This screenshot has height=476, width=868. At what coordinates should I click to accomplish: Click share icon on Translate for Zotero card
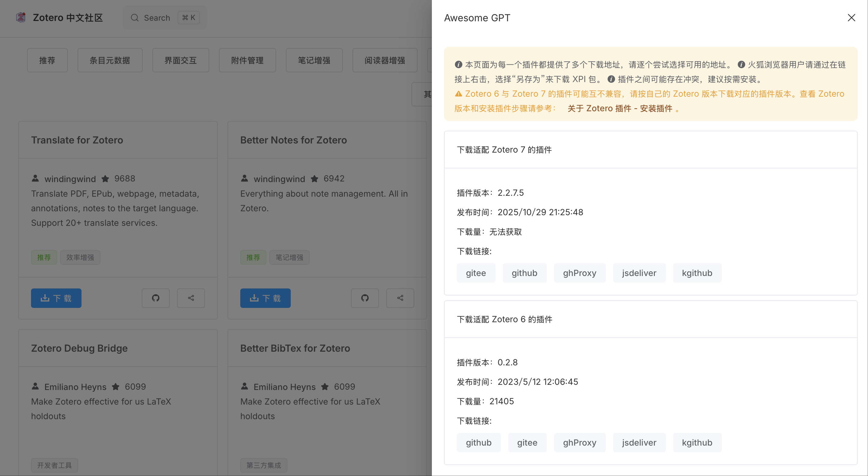click(x=191, y=298)
